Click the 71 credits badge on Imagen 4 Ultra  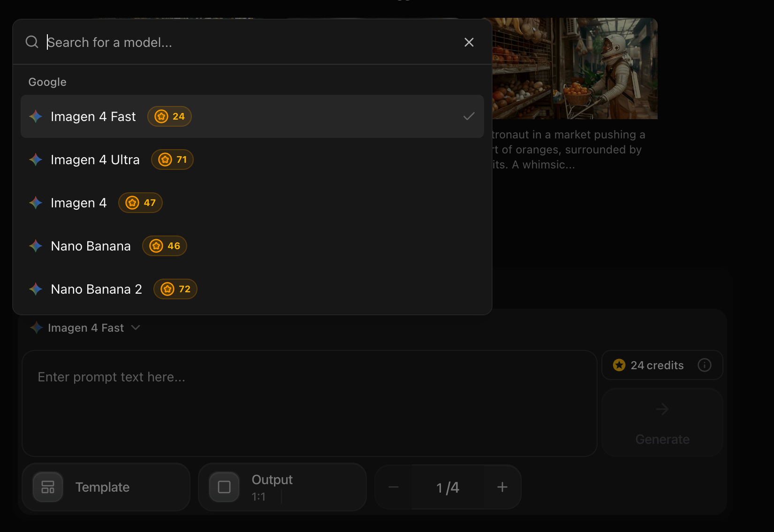click(x=172, y=160)
